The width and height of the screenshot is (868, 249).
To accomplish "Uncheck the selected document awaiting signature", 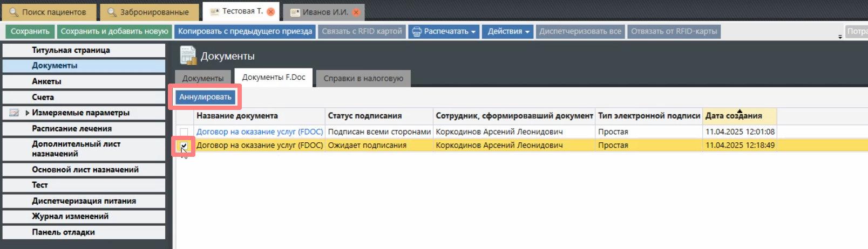I will 184,146.
